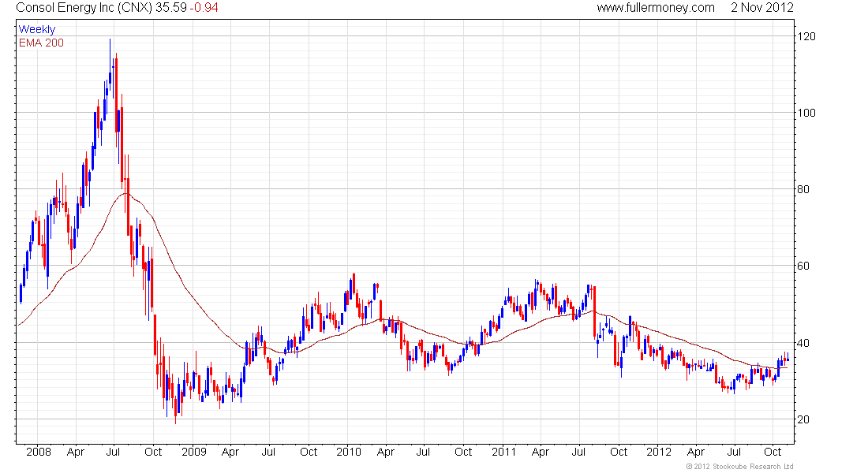
Task: Click the 80 price axis label
Action: click(803, 189)
